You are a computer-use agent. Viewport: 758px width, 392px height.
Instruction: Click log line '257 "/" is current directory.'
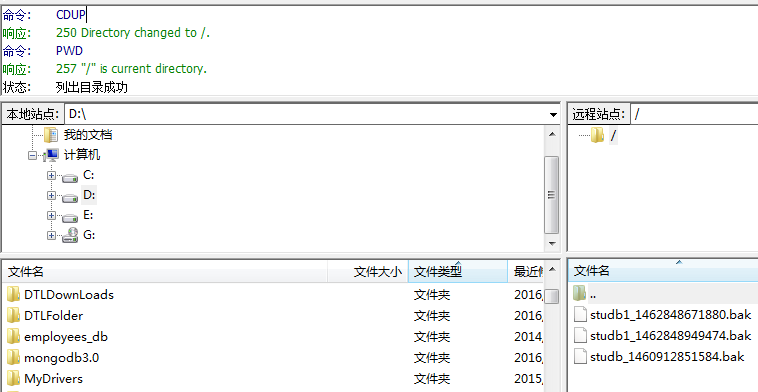[131, 69]
